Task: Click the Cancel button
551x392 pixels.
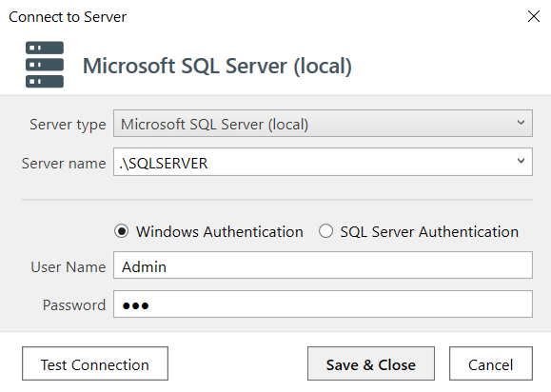Action: [490, 363]
